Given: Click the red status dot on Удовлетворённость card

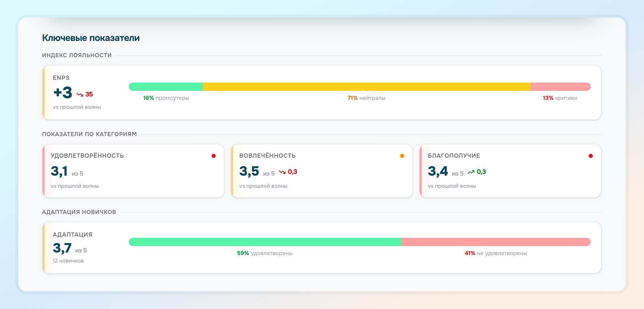Looking at the screenshot, I should click(214, 156).
